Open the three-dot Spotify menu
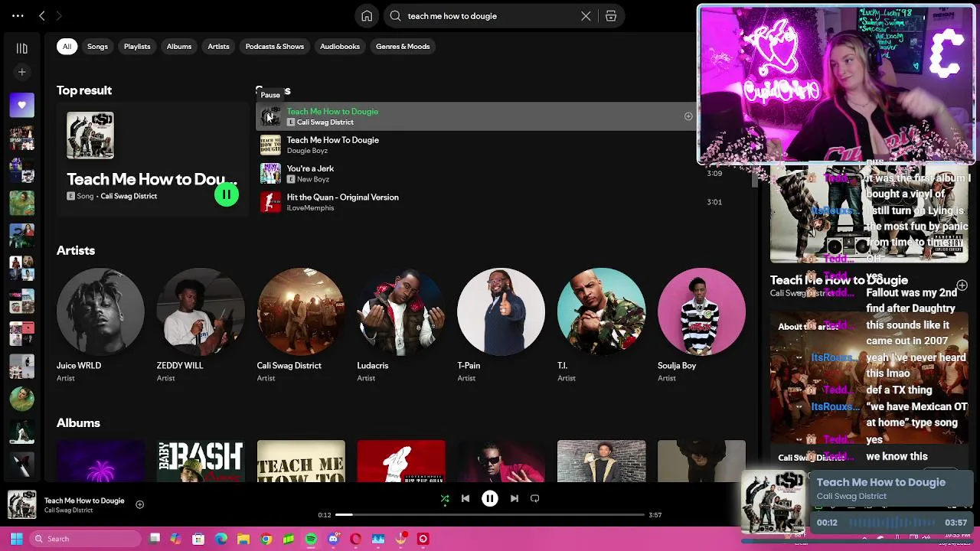Viewport: 980px width, 551px height. click(18, 15)
